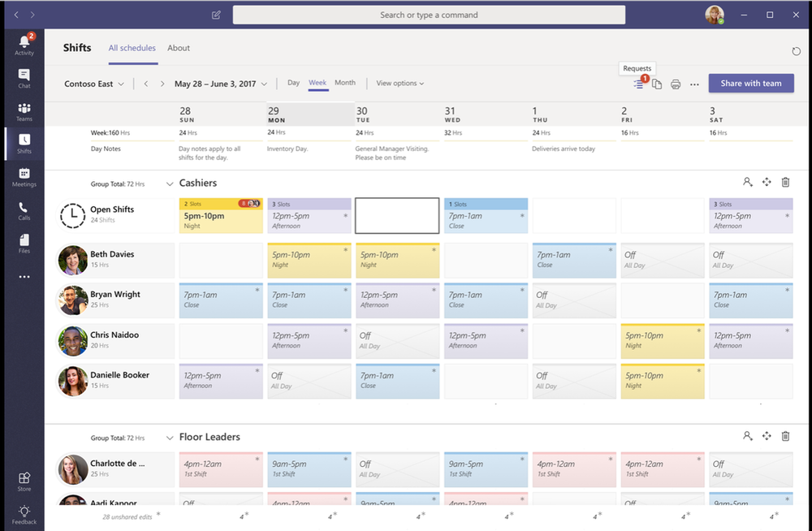
Task: Refresh the schedule with the sync icon
Action: (x=795, y=50)
